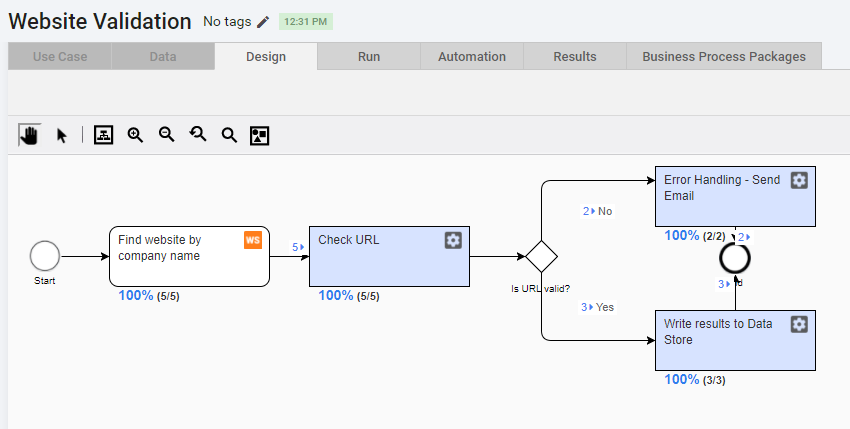Click the 2 counter above end event

click(744, 237)
